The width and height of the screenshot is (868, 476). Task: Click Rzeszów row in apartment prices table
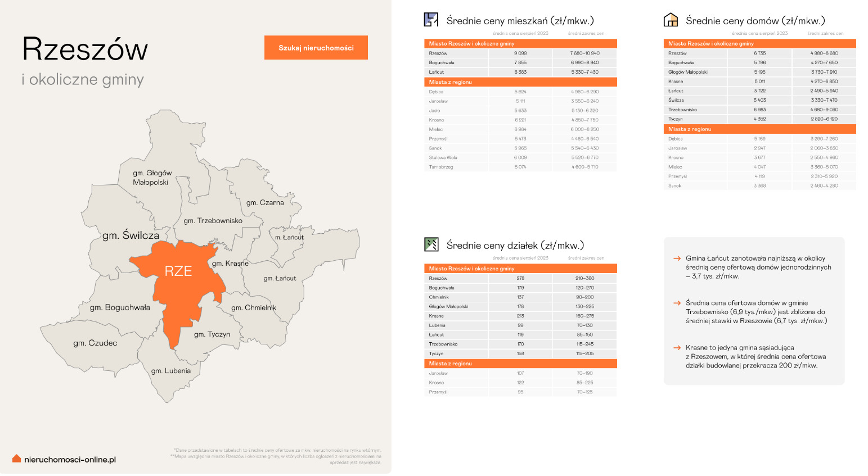tap(520, 53)
